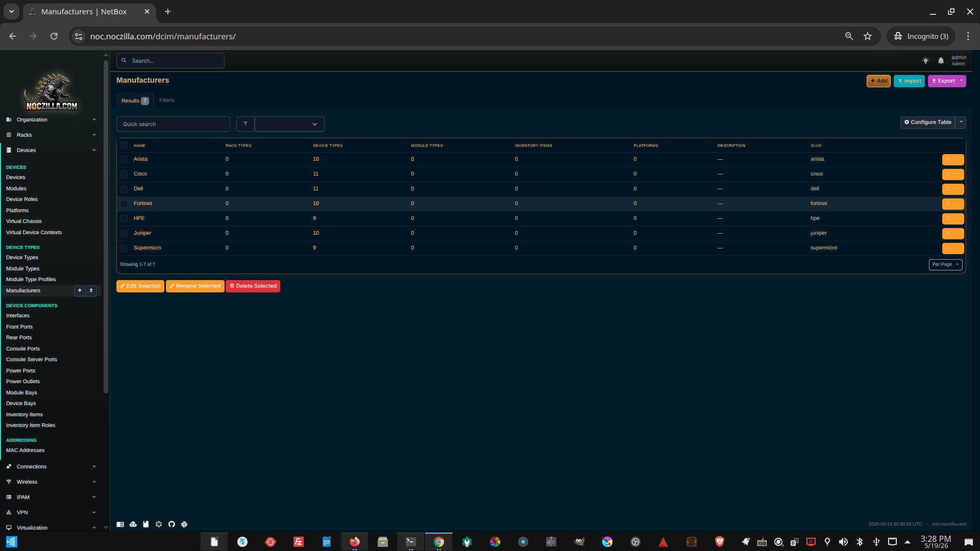Click the plus icon beside Manufacturers in sidebar
This screenshot has height=551, width=980.
point(80,290)
